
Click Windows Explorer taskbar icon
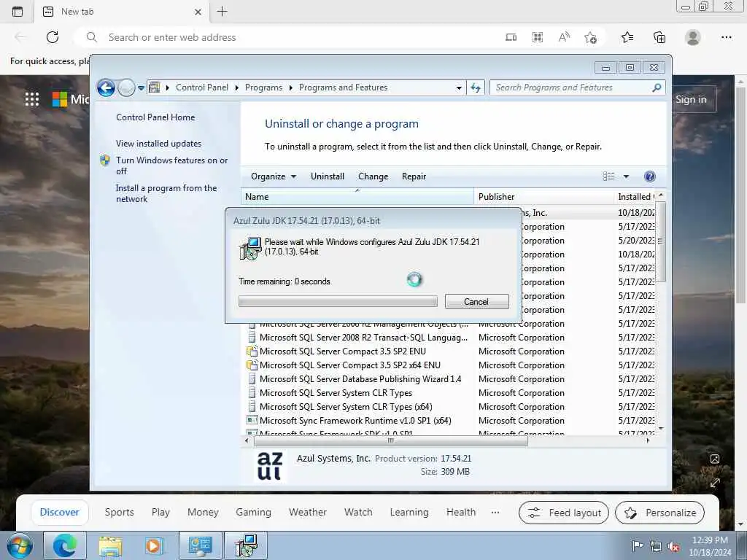click(110, 545)
